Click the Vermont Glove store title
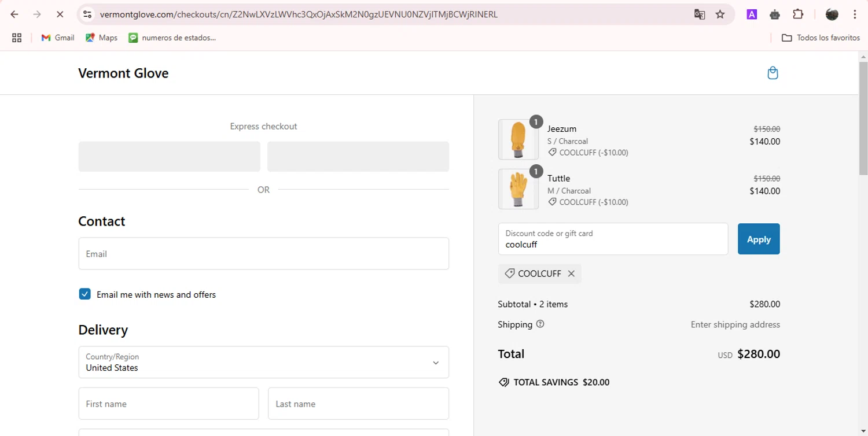868x436 pixels. (x=123, y=73)
